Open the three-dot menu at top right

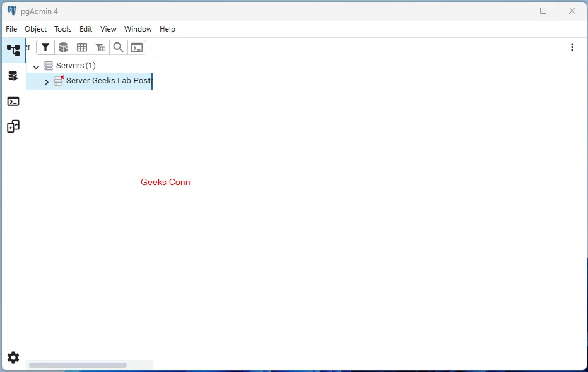coord(572,47)
